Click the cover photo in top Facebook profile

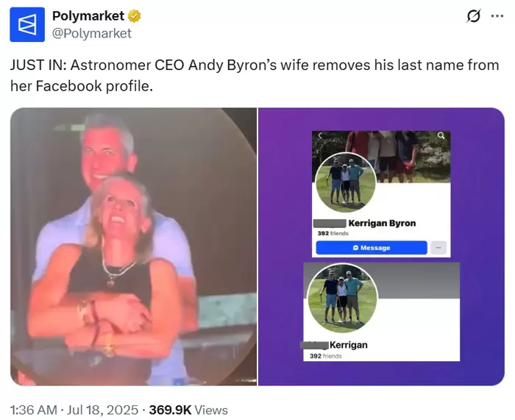381,157
